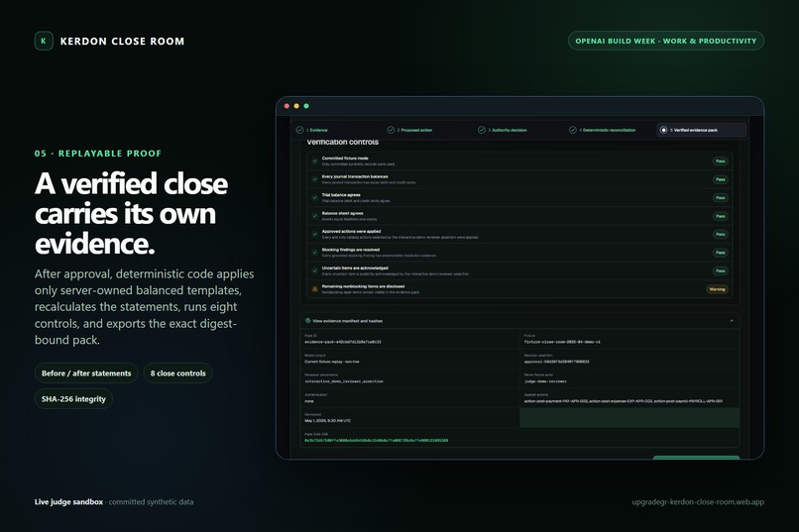This screenshot has width=799, height=532.
Task: Click the check icon for Balance sheet agrees
Action: pyautogui.click(x=315, y=216)
